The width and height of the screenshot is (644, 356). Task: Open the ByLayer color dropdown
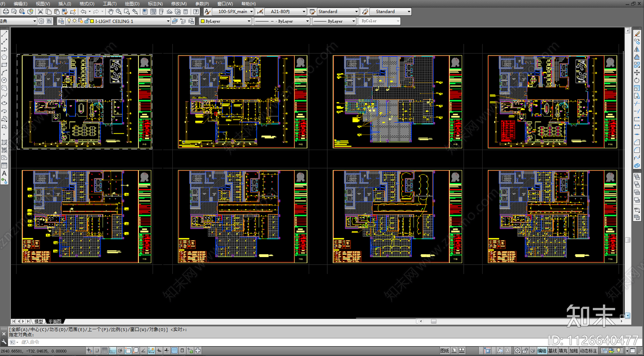(x=225, y=21)
